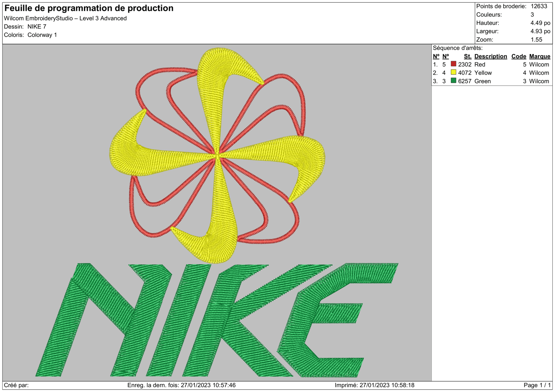Select the 'Yellow' description row text
555x392 pixels.
[483, 73]
